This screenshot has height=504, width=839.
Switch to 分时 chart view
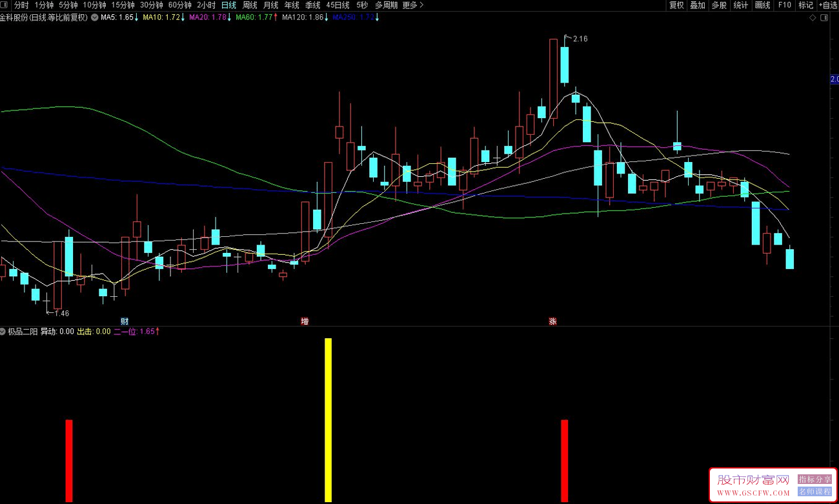[21, 5]
